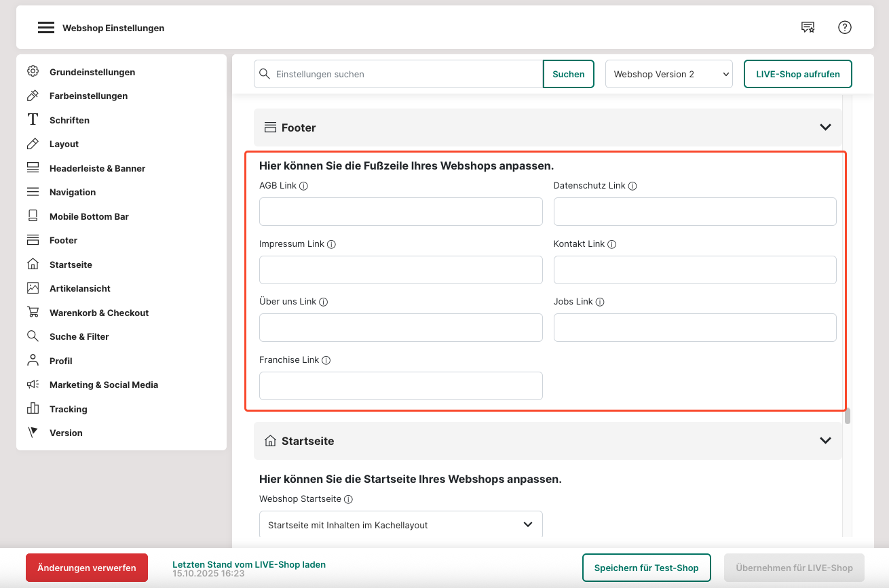Click Speichern für Test-Shop button
The height and width of the screenshot is (588, 889).
646,568
